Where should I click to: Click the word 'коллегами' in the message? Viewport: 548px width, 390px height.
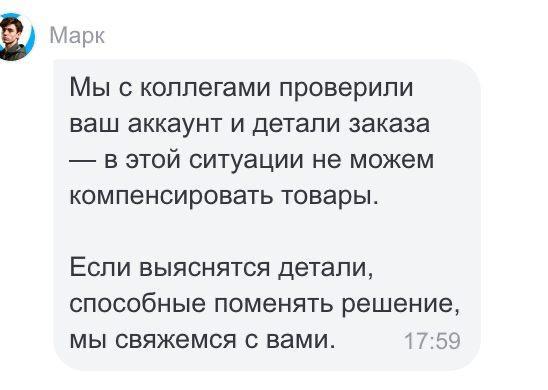click(x=205, y=88)
